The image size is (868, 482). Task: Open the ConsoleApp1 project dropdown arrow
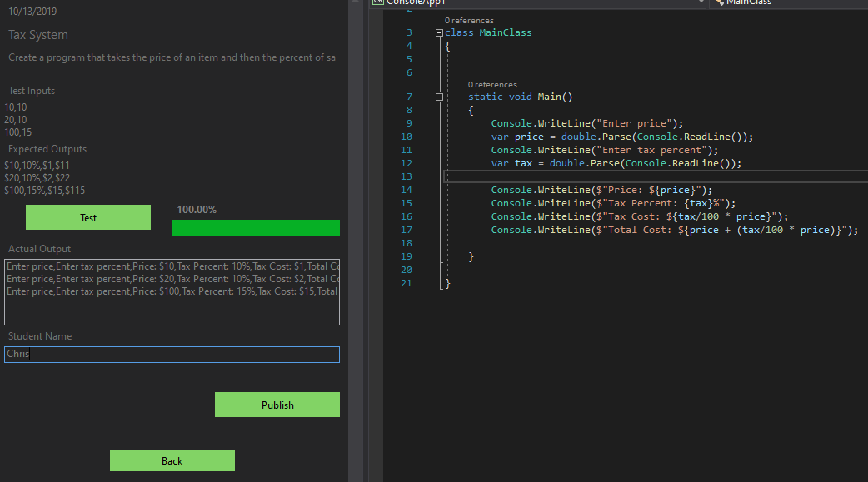(701, 2)
